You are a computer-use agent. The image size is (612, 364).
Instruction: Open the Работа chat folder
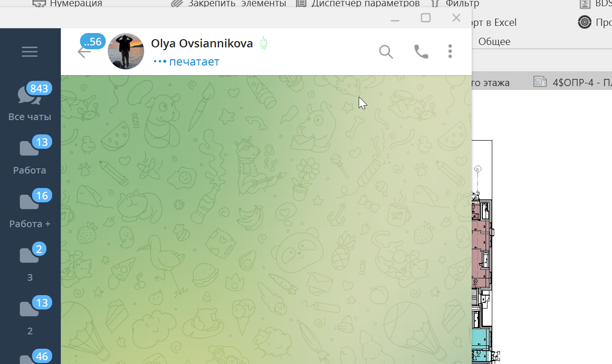pyautogui.click(x=30, y=156)
